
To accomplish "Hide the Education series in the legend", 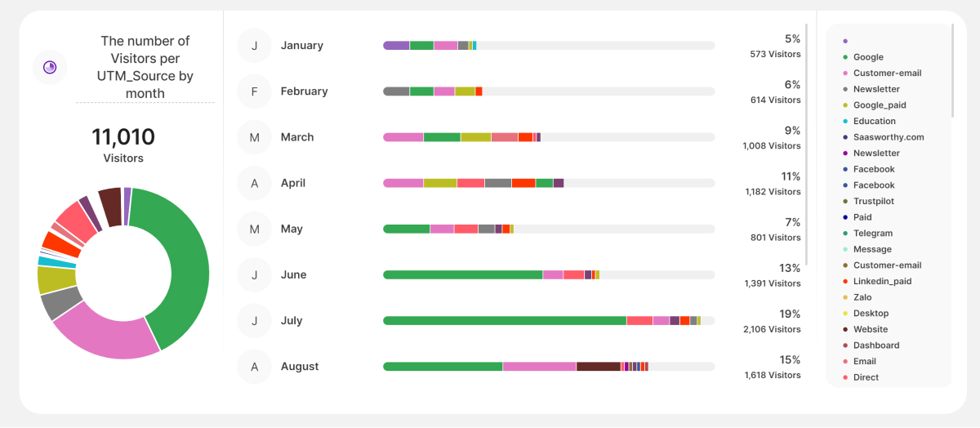I will (x=874, y=121).
